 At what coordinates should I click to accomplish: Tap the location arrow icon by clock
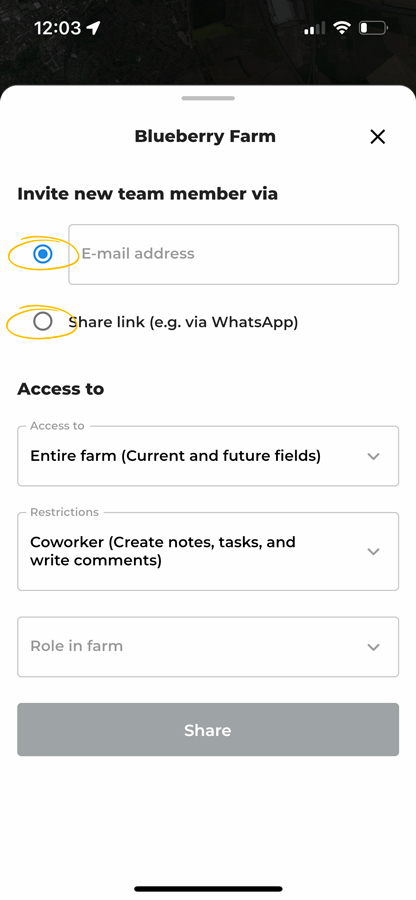(94, 28)
